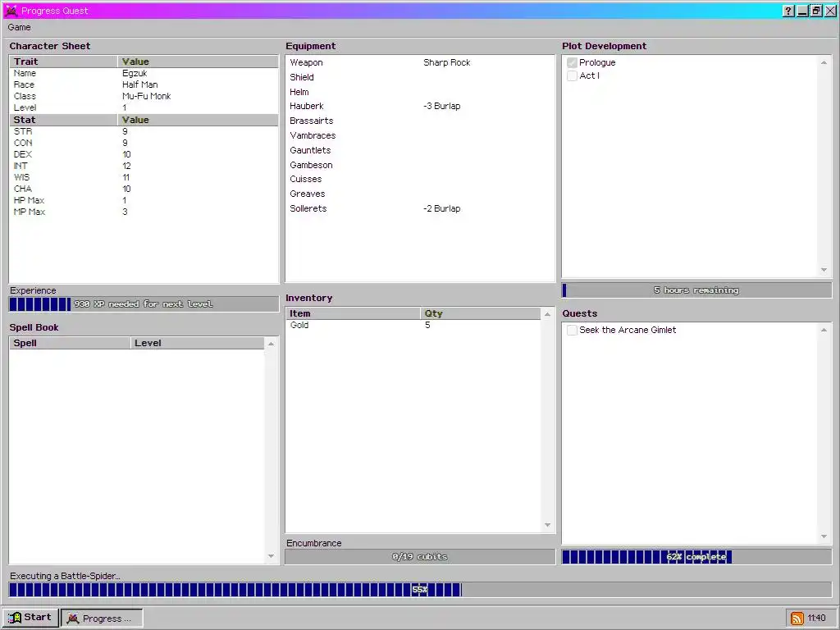
Task: Select the Class row Mu-Fu Monk
Action: point(144,97)
